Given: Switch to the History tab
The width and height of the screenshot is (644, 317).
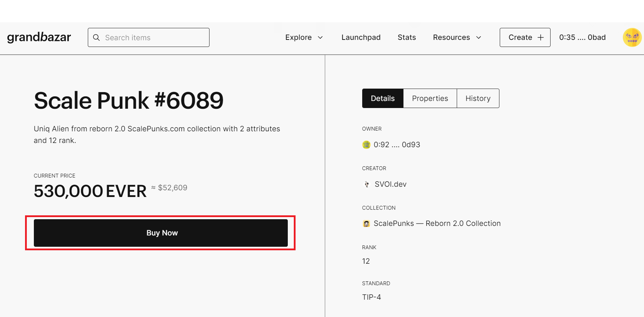Looking at the screenshot, I should [478, 98].
